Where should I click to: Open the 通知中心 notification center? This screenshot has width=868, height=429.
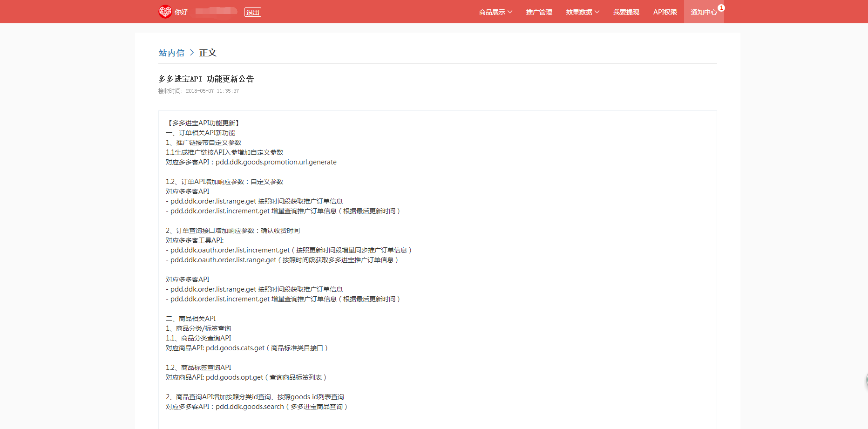(703, 12)
